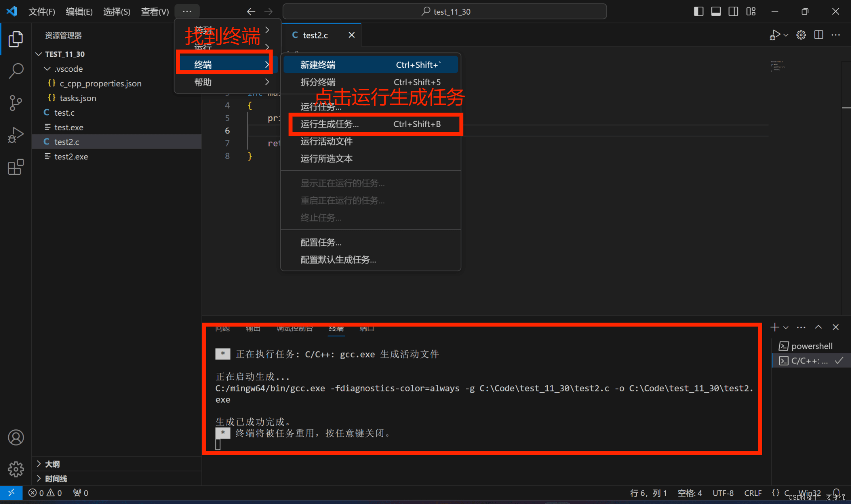
Task: Split the editor to the right
Action: coord(819,35)
